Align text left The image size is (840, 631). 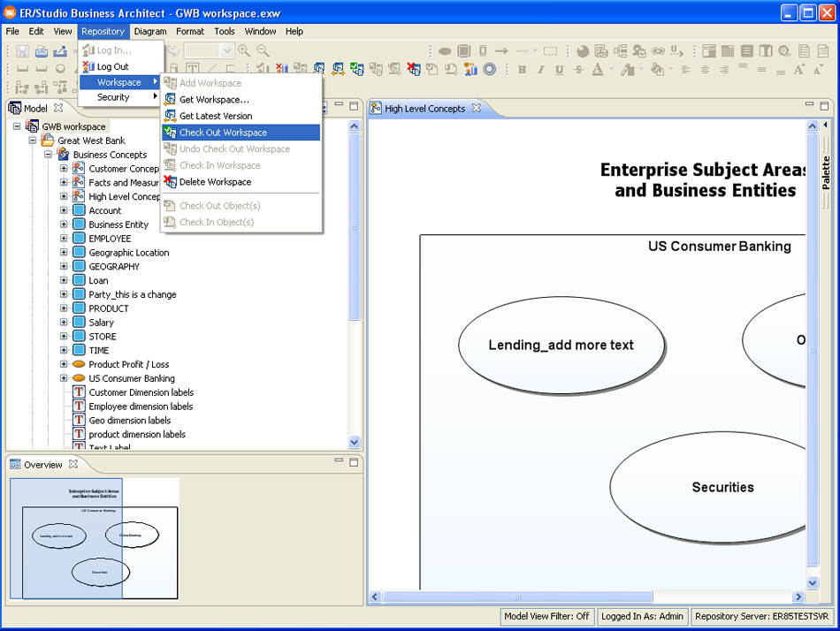(686, 69)
